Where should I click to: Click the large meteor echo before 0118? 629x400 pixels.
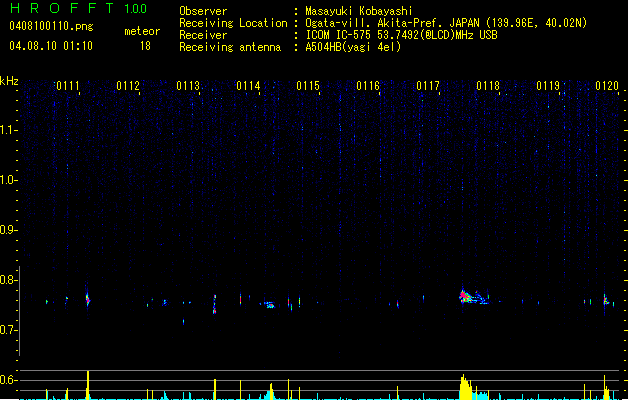(x=473, y=297)
